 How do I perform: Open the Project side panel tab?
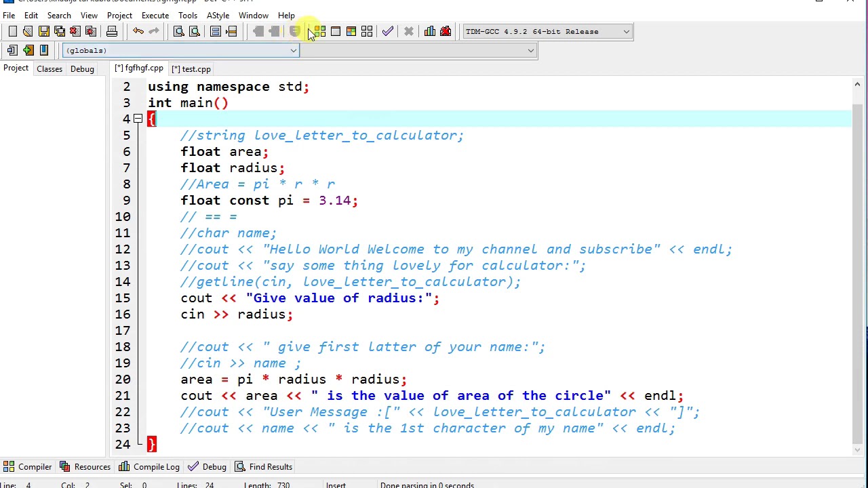[x=16, y=68]
